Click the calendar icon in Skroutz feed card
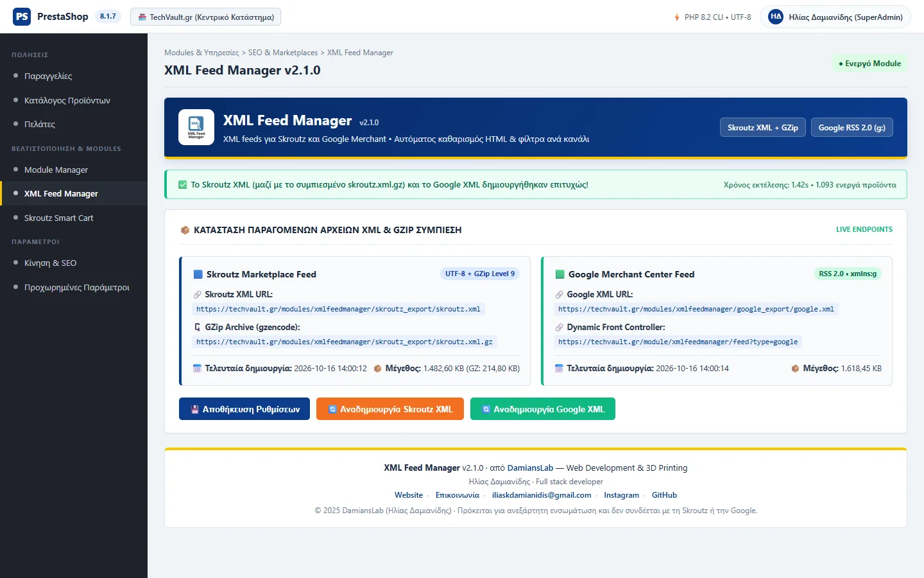Image resolution: width=924 pixels, height=578 pixels. (198, 369)
